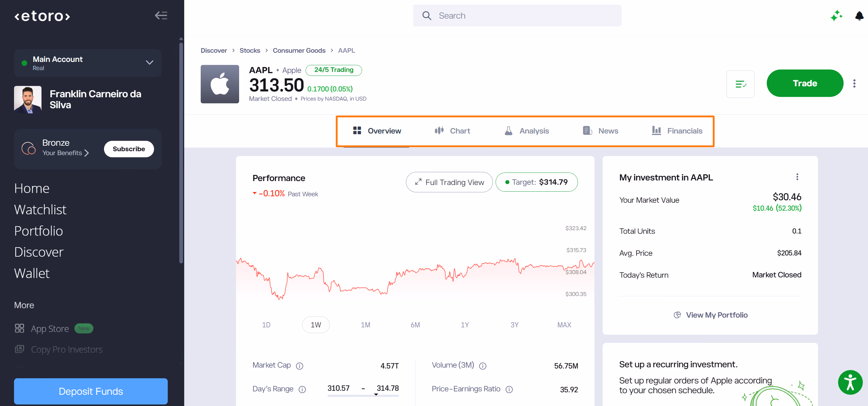Click AAPL at the end of the breadcrumb
The image size is (868, 406).
click(346, 51)
